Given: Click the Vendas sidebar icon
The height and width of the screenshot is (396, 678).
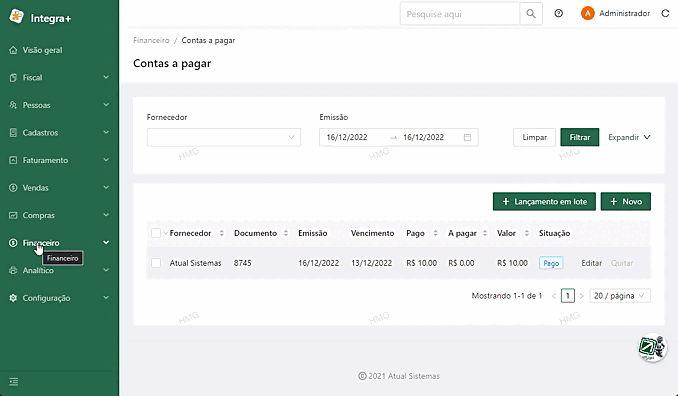Looking at the screenshot, I should [x=13, y=188].
